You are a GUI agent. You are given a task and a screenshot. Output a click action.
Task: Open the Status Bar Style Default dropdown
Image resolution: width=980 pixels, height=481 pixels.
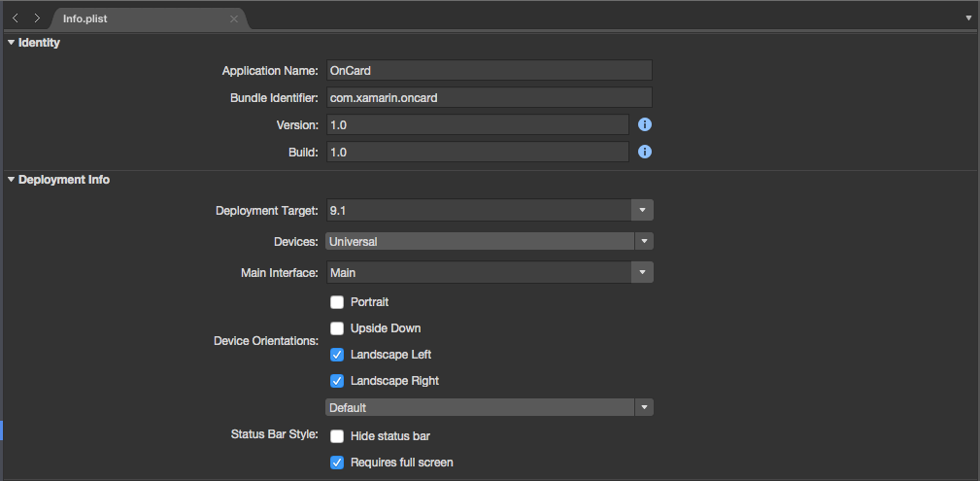pos(643,407)
